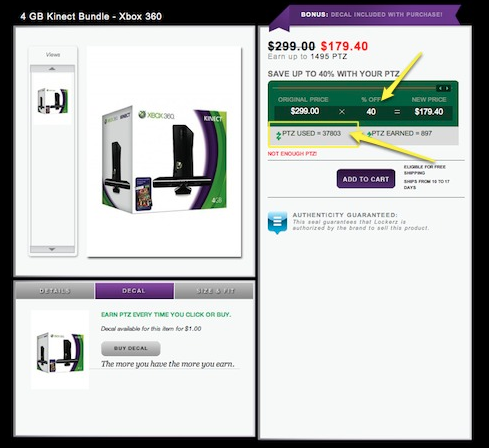The width and height of the screenshot is (489, 448).
Task: Add the Kinect bundle to cart
Action: (x=366, y=179)
